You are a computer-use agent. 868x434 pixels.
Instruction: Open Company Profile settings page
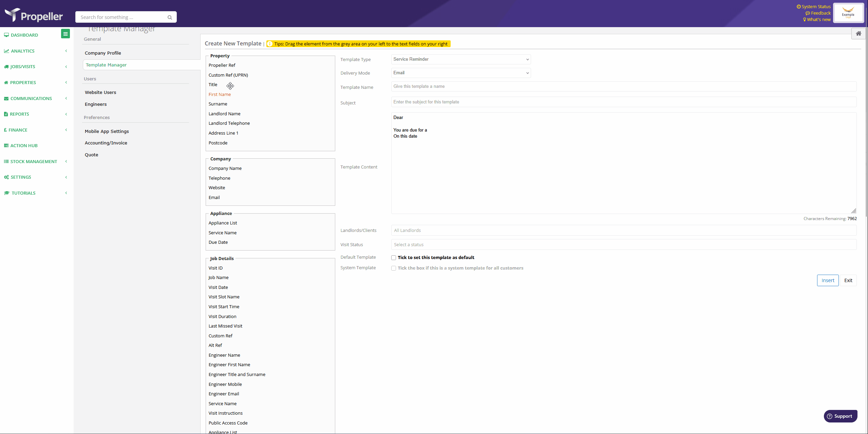103,53
